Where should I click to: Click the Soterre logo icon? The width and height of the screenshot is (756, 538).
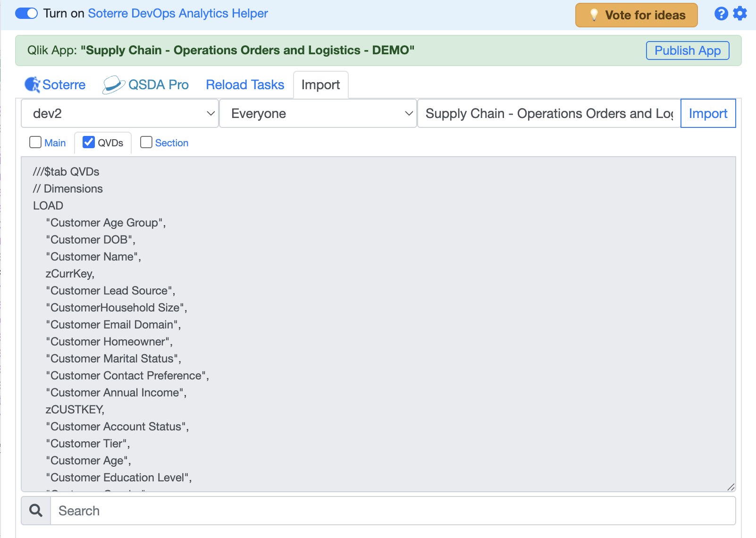(32, 85)
